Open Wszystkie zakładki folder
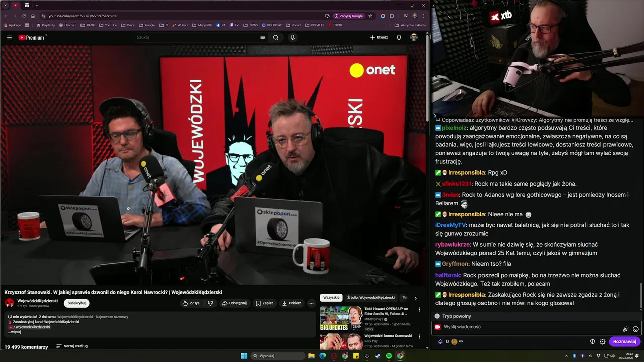Image resolution: width=644 pixels, height=362 pixels. [x=410, y=25]
